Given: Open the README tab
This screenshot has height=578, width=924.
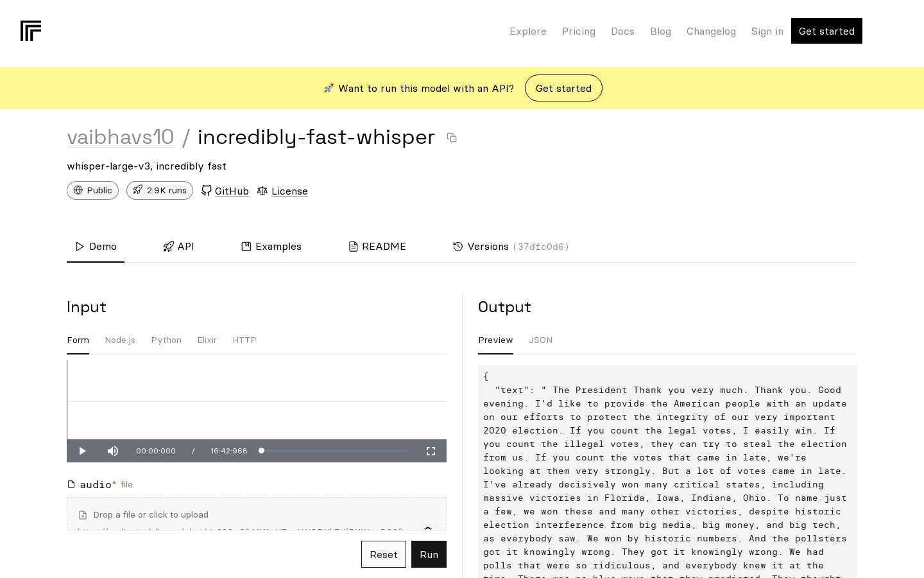Looking at the screenshot, I should [377, 247].
